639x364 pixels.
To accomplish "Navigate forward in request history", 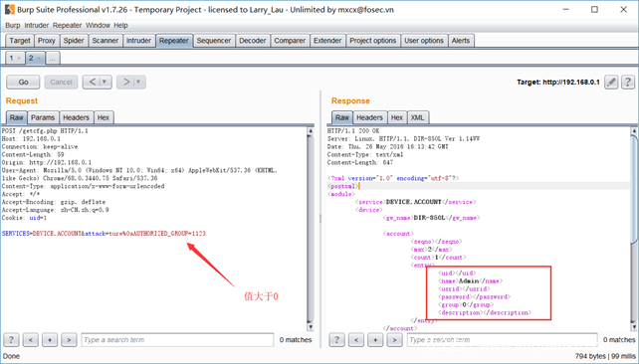I will [126, 82].
